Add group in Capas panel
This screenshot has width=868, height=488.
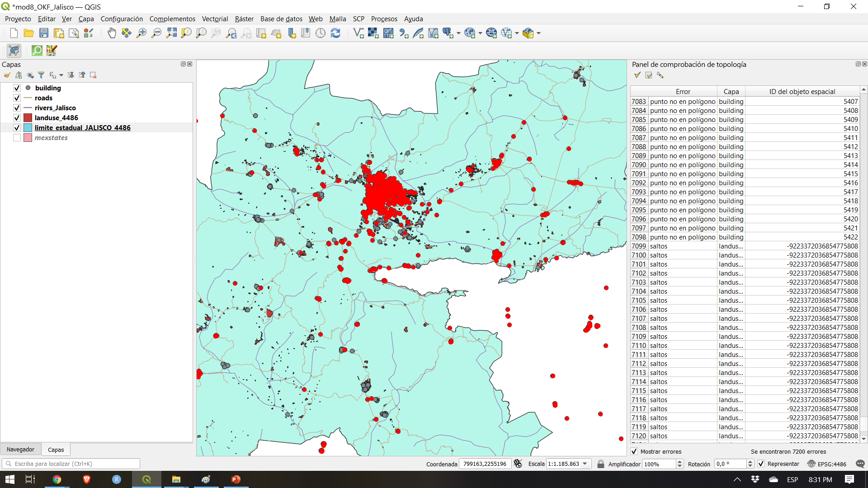19,75
